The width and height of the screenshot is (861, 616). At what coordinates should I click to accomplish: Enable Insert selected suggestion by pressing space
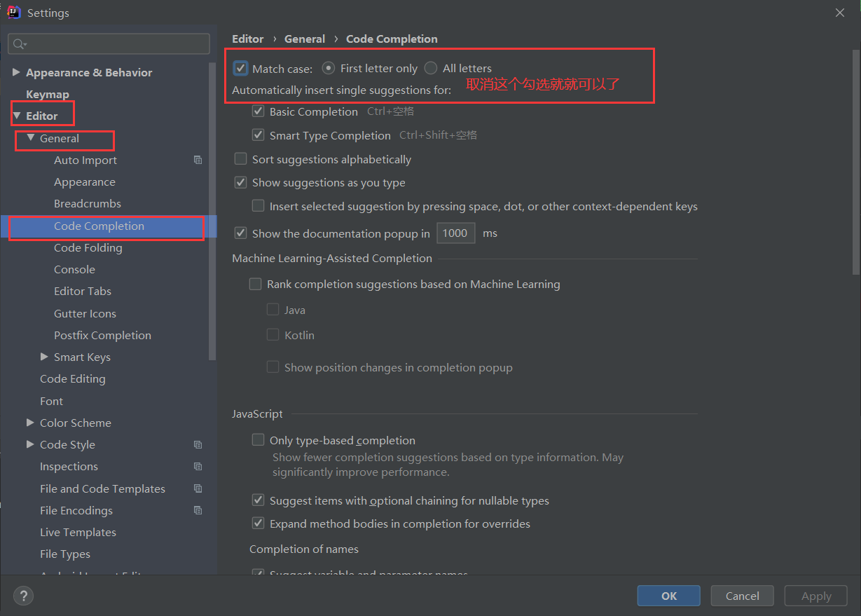tap(258, 206)
